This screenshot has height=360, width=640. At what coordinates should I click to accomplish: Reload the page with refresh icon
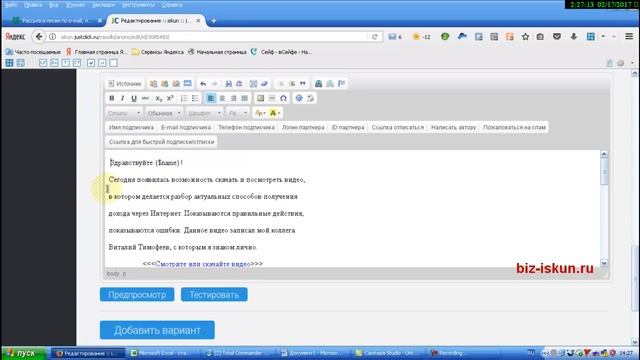click(375, 37)
